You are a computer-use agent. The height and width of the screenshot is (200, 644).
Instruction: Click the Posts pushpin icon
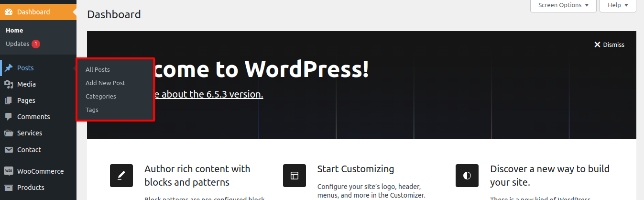(9, 68)
